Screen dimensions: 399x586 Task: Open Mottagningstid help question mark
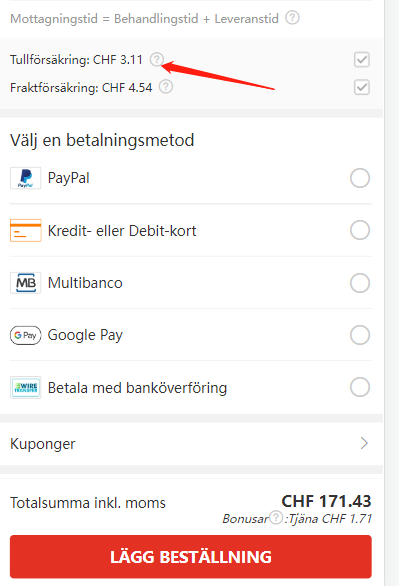tap(292, 18)
